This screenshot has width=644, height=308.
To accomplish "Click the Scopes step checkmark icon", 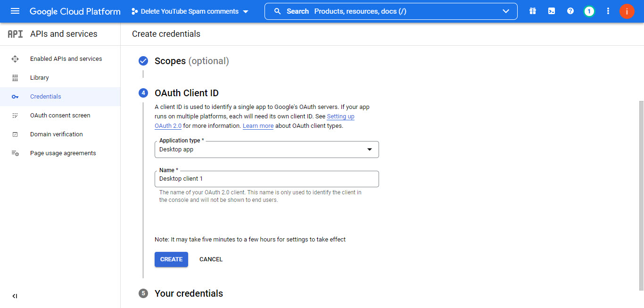I will pyautogui.click(x=143, y=61).
